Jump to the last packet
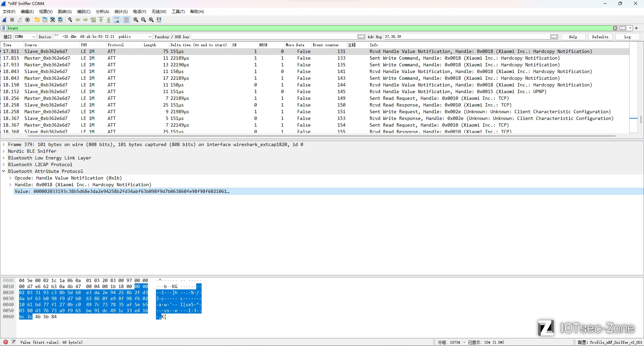 coord(109,20)
